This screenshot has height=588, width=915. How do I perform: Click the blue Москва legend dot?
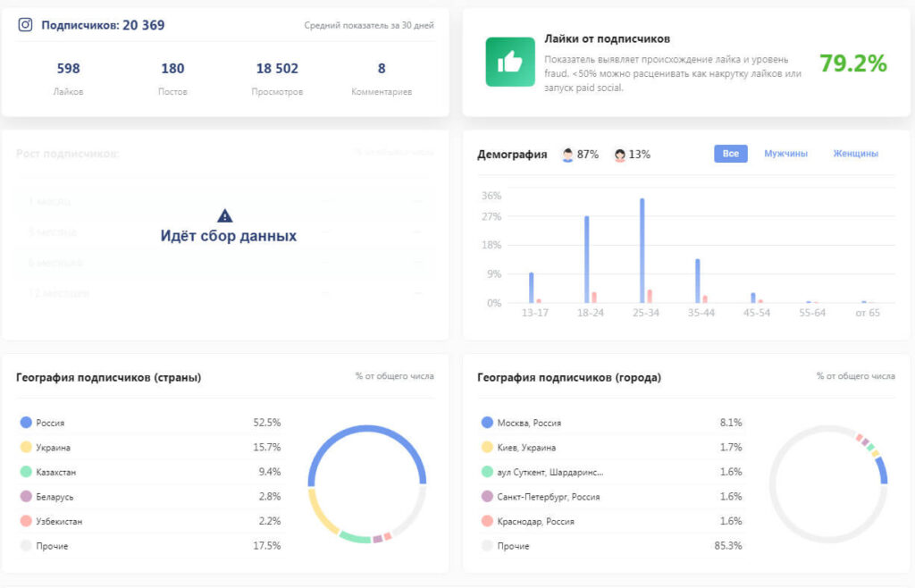[x=487, y=422]
